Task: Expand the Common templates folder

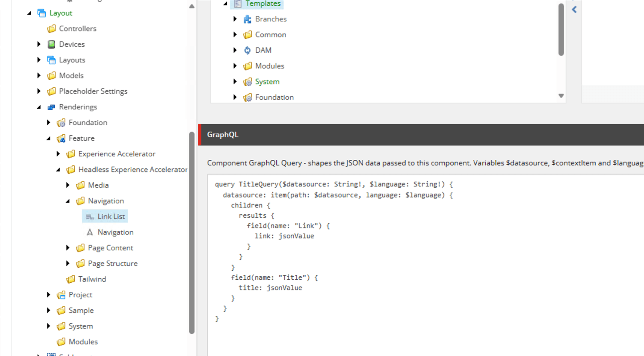Action: 235,35
